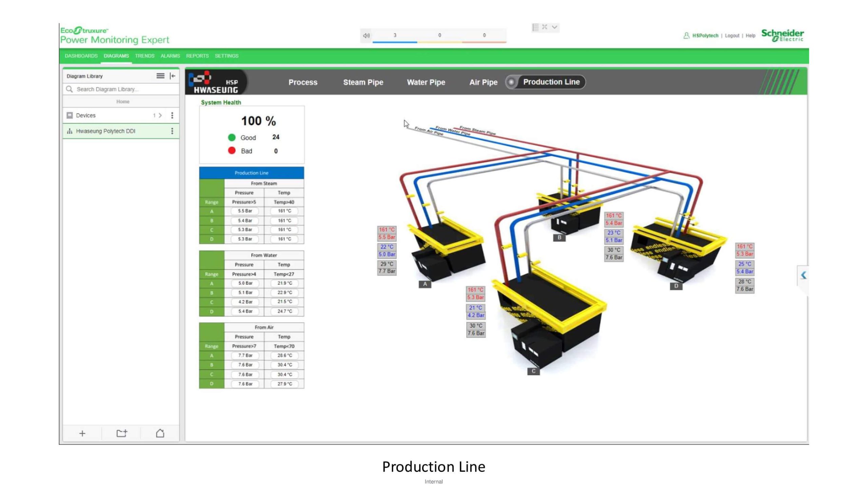The image size is (868, 488).
Task: Click the alarm sound speaker icon
Action: [x=366, y=36]
